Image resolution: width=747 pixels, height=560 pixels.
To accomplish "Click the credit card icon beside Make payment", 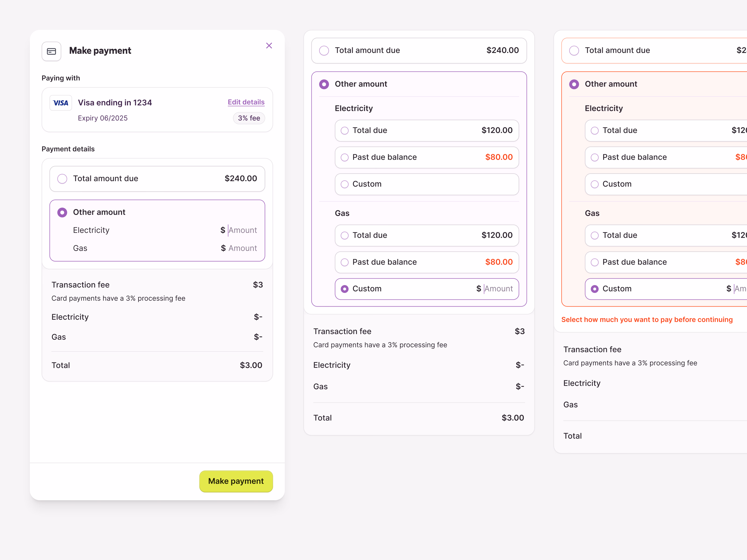I will tap(51, 51).
